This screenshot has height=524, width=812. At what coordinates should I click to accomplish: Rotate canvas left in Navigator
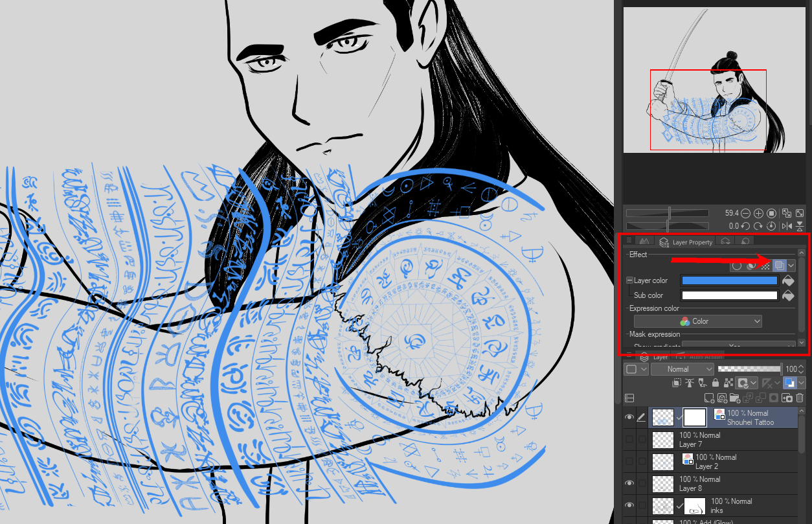coord(745,226)
